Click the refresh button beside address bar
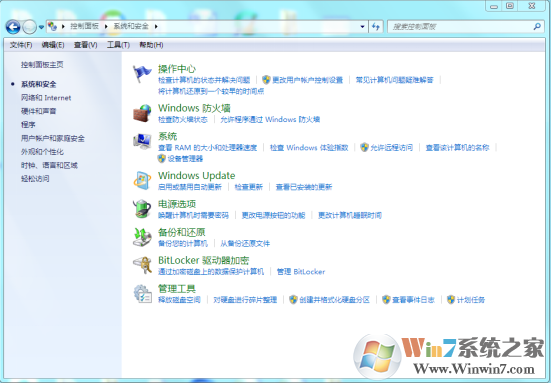 point(376,27)
